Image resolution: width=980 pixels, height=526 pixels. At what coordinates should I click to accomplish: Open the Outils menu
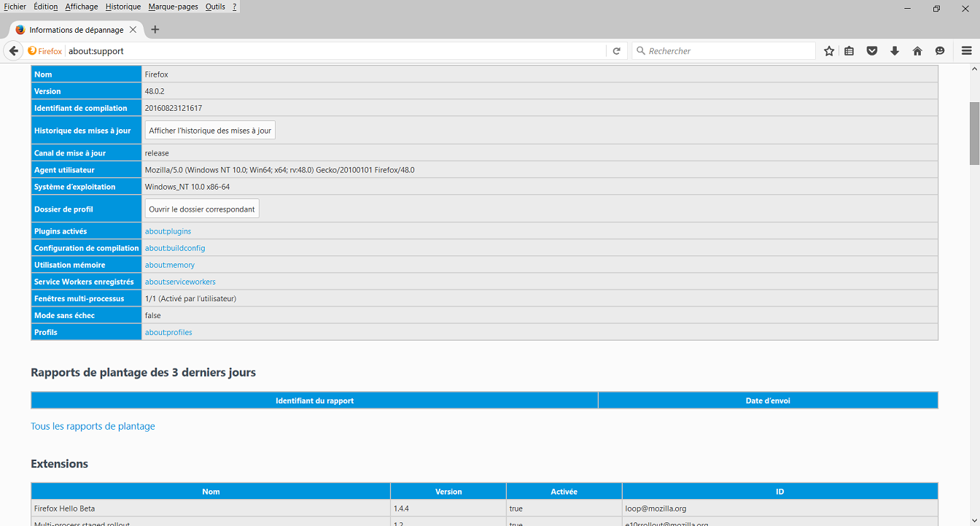215,7
